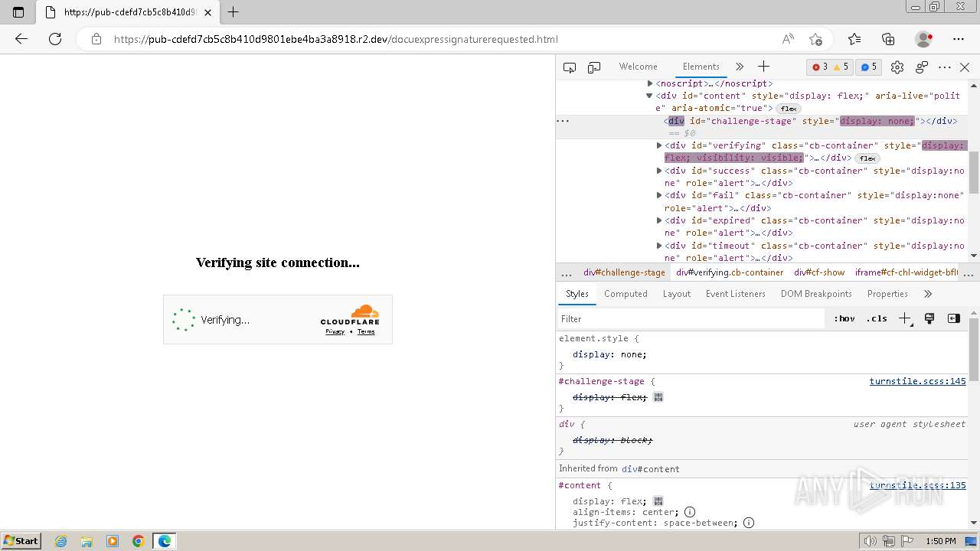Expand the div#timeout node
This screenshot has height=551, width=980.
[x=659, y=246]
